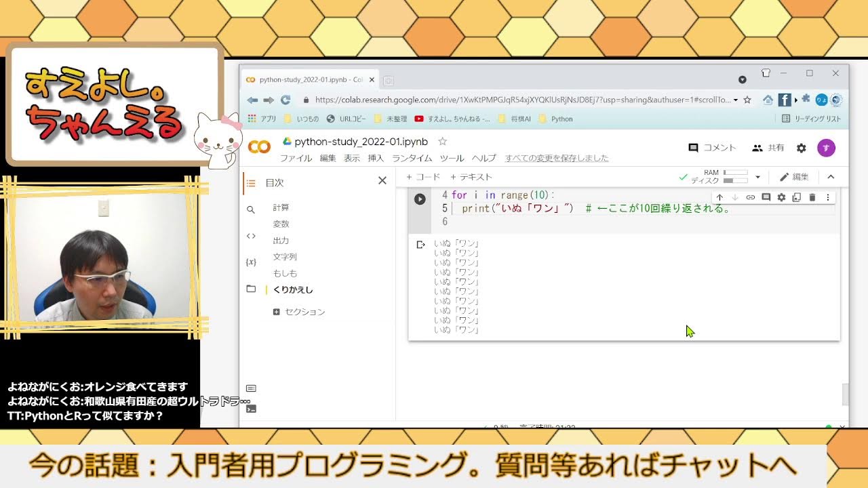Star the notebook python-study_2022-01.ipynb

click(442, 142)
